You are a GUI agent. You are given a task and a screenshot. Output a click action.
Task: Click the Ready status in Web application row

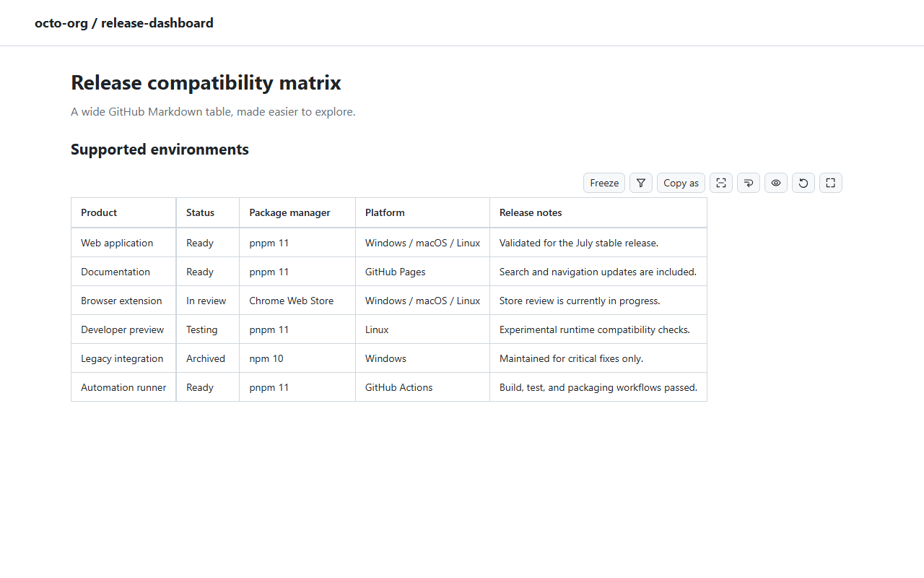(208, 243)
